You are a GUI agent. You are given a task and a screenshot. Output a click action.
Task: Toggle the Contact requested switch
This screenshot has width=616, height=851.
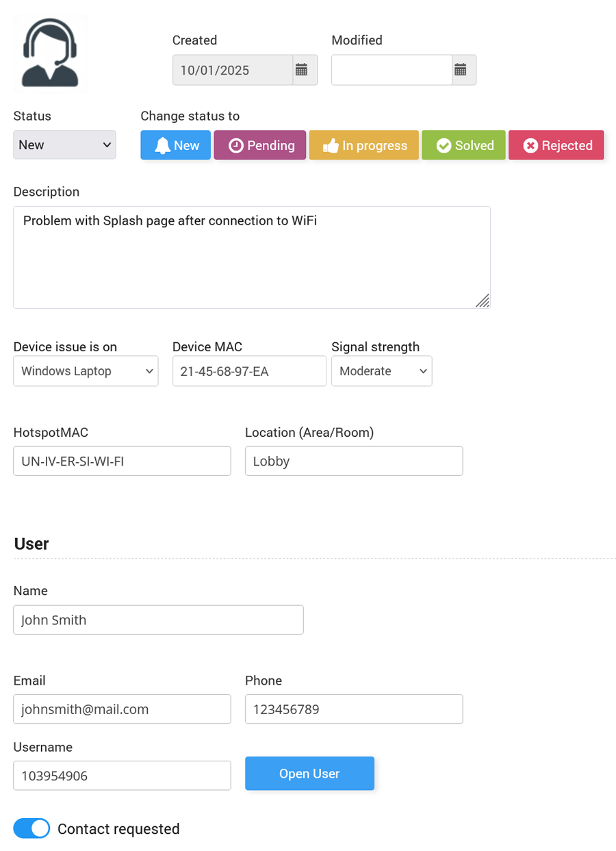31,828
